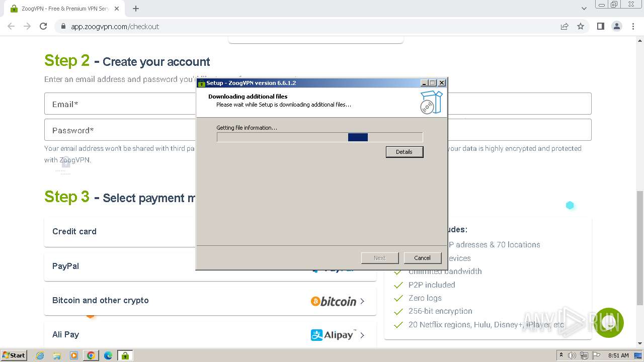Click the "Zero logs" feature text
This screenshot has width=644, height=362.
click(425, 298)
